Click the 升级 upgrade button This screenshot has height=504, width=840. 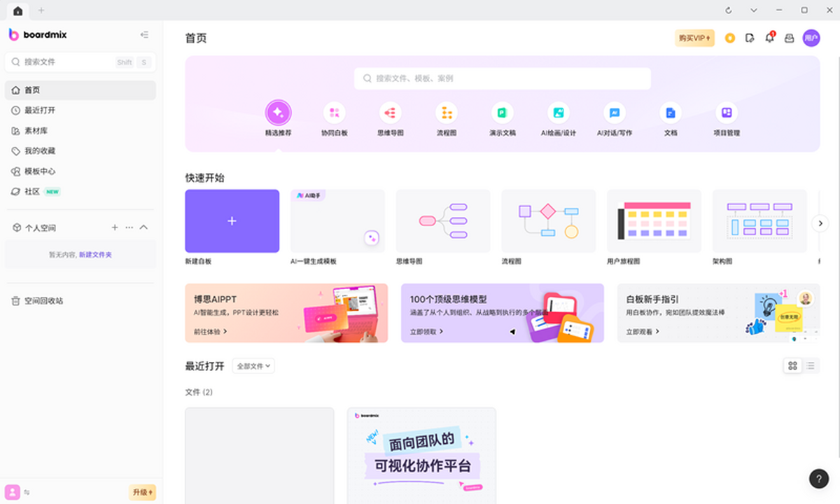(x=142, y=492)
